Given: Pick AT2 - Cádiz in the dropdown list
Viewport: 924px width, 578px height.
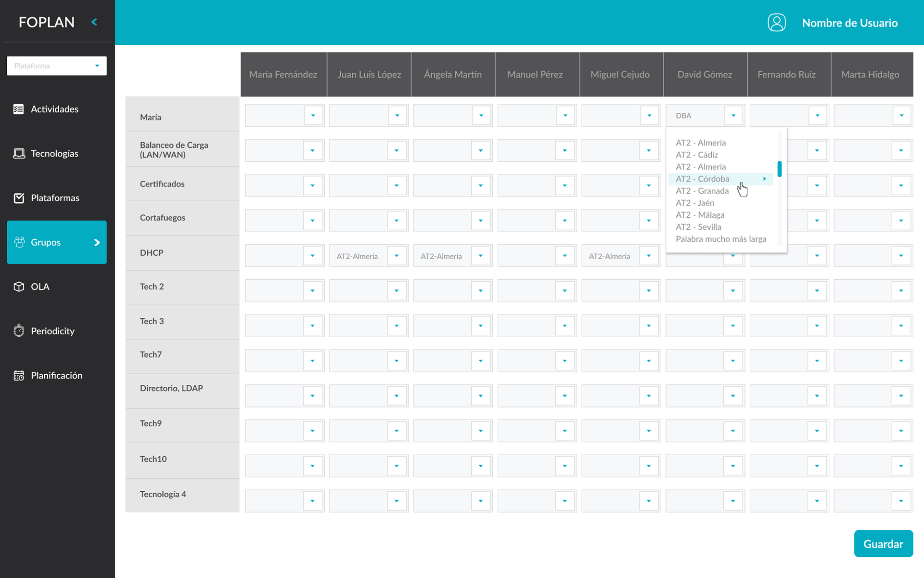Looking at the screenshot, I should pos(696,155).
